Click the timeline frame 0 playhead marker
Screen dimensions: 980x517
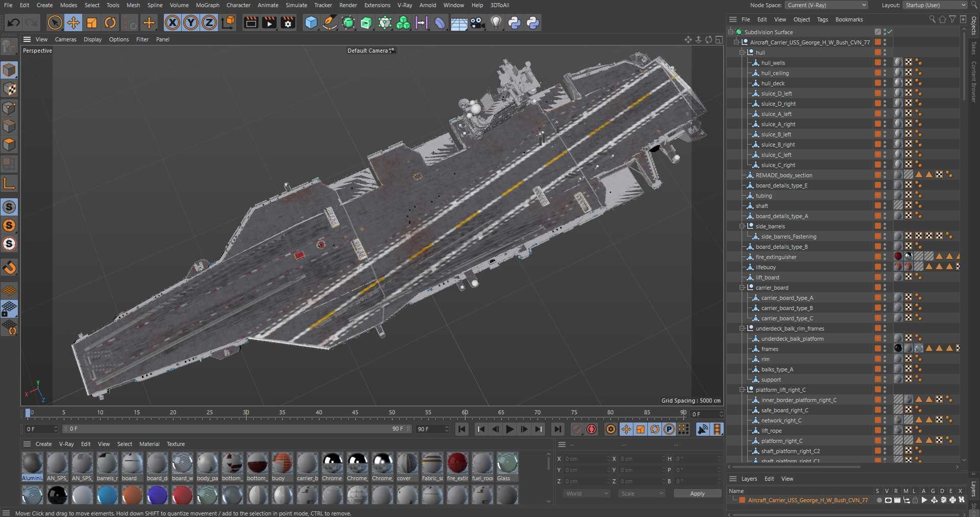tap(28, 413)
